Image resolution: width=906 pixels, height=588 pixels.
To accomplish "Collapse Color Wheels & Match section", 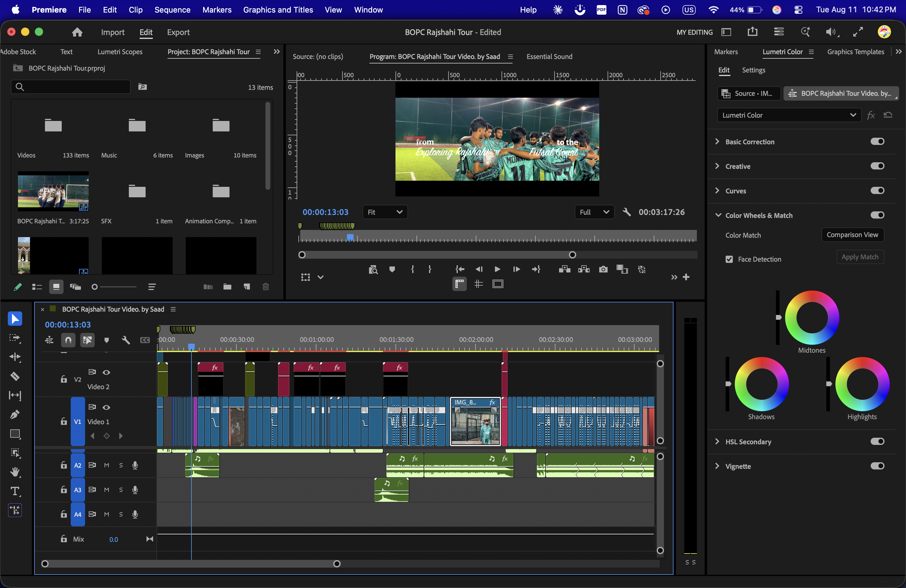I will (x=718, y=215).
